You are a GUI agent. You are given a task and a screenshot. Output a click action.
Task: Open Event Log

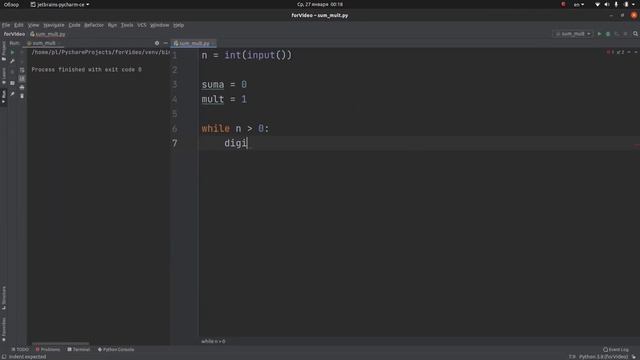(616, 349)
